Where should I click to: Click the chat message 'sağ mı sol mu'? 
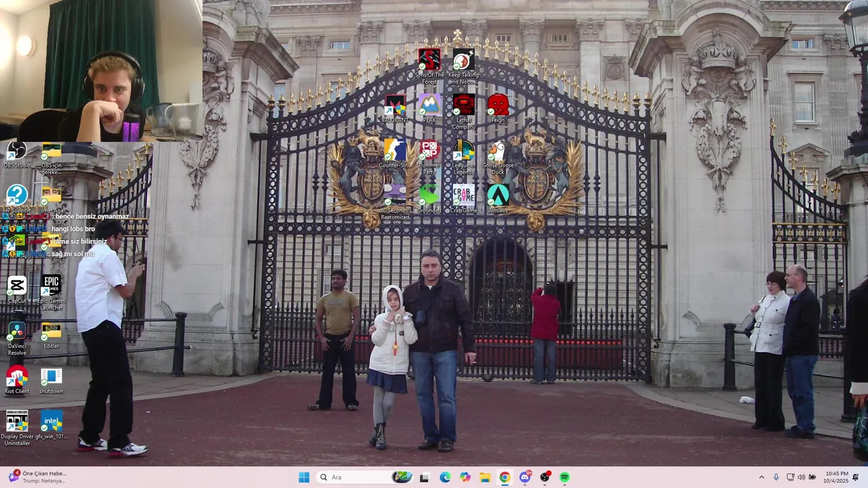point(73,253)
